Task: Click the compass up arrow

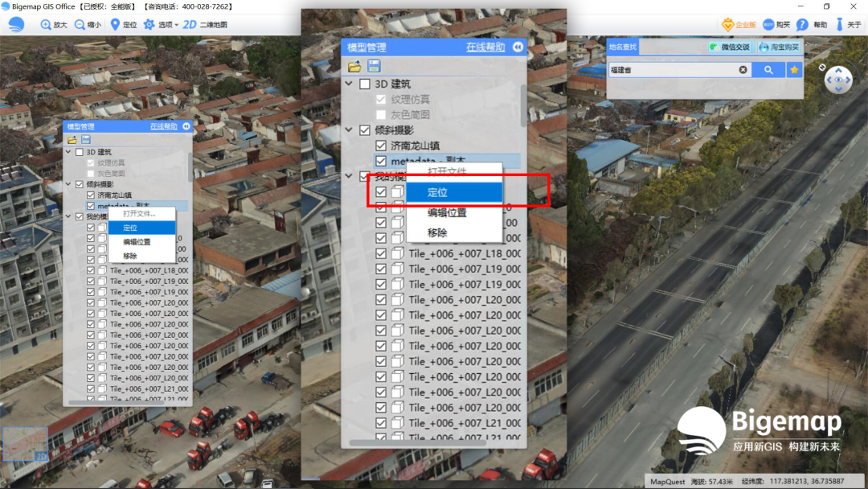Action: pyautogui.click(x=838, y=71)
